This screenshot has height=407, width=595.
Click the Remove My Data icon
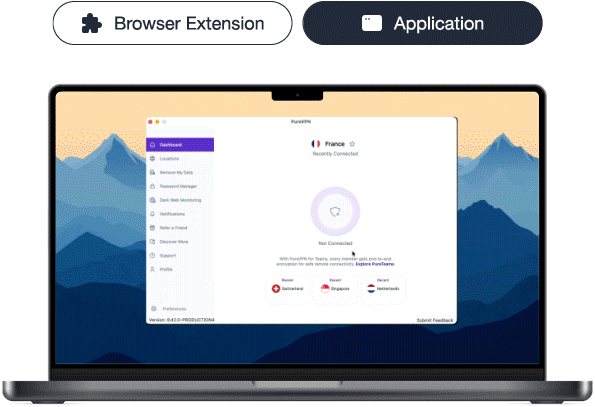pos(153,172)
